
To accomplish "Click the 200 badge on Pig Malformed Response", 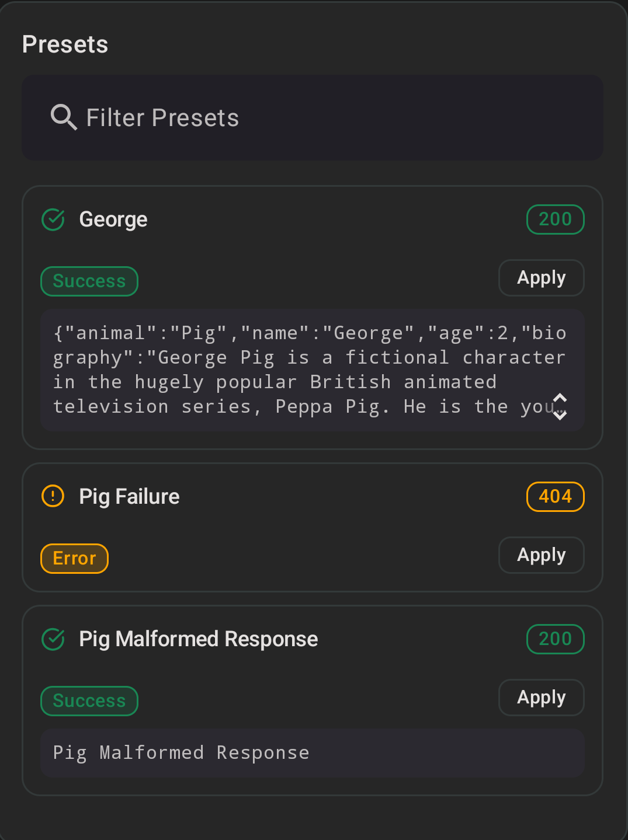I will 555,639.
